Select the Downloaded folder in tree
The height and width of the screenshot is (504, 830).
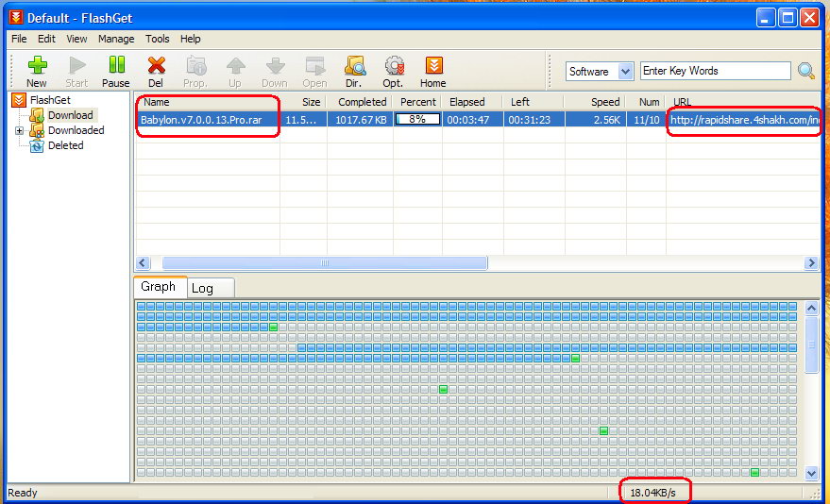coord(76,130)
